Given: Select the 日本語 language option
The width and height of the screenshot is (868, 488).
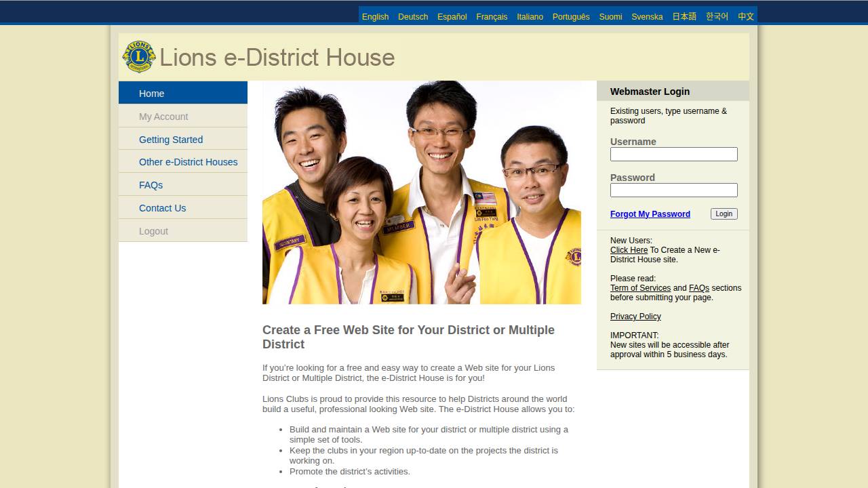Looking at the screenshot, I should tap(684, 16).
